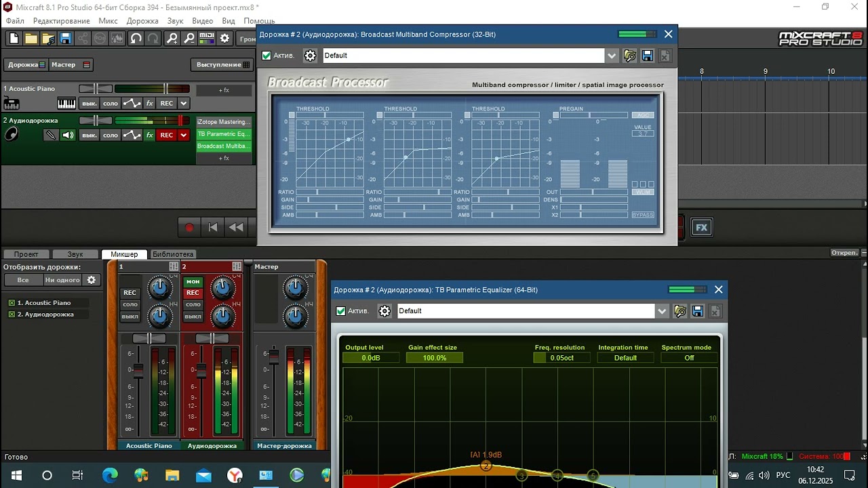Solo the Acoustic Piano track in track header
This screenshot has height=488, width=868.
pyautogui.click(x=111, y=104)
